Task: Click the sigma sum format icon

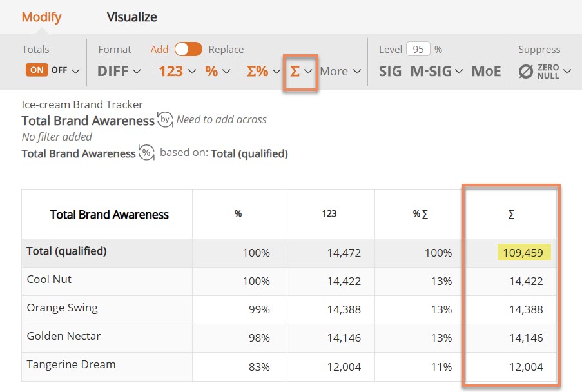Action: point(295,71)
